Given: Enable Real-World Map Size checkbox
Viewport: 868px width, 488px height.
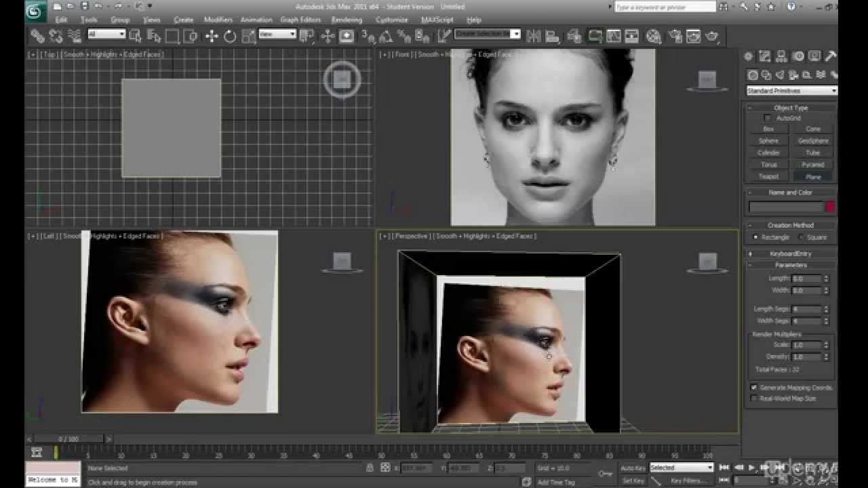Looking at the screenshot, I should [753, 399].
